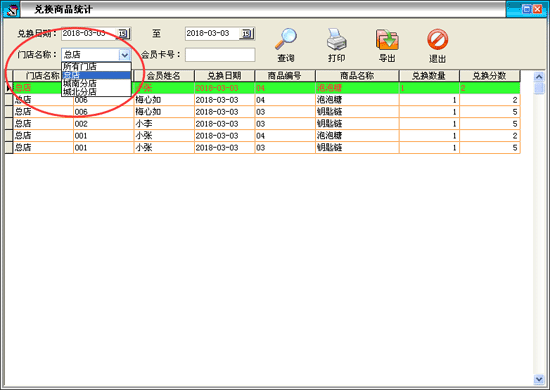550x390 pixels.
Task: Select 所有门店 from the dropdown list
Action: pyautogui.click(x=96, y=67)
